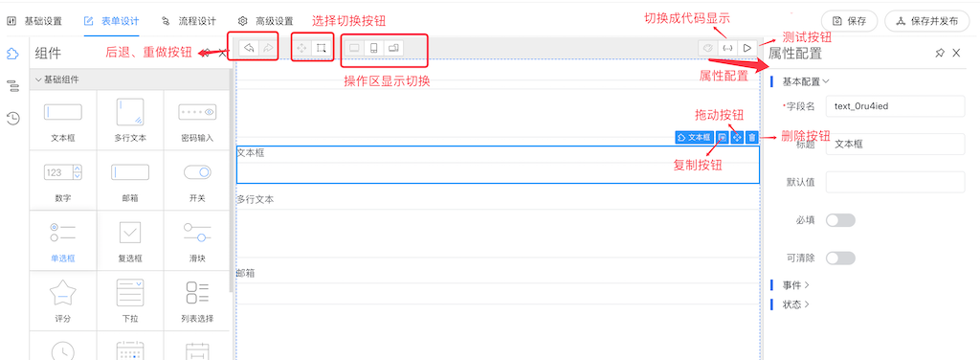Switch canvas to mobile phone preview

pyautogui.click(x=374, y=48)
